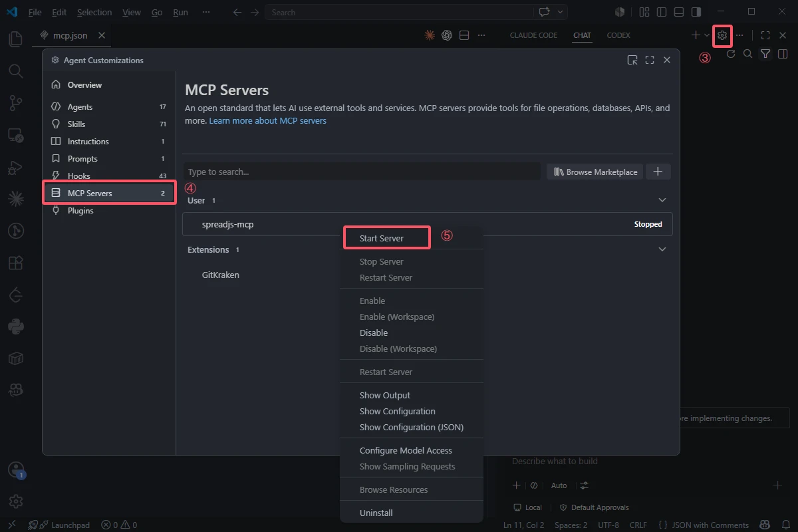The image size is (798, 532).
Task: Close the Agent Customizations dialog
Action: 667,60
